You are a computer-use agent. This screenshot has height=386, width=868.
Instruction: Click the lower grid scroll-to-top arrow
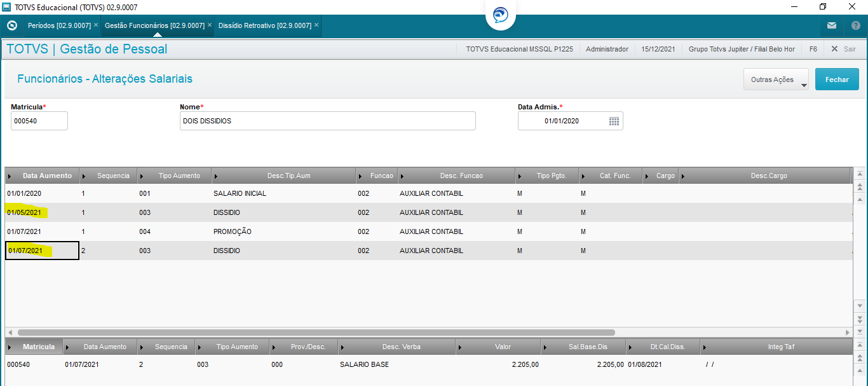(x=859, y=345)
